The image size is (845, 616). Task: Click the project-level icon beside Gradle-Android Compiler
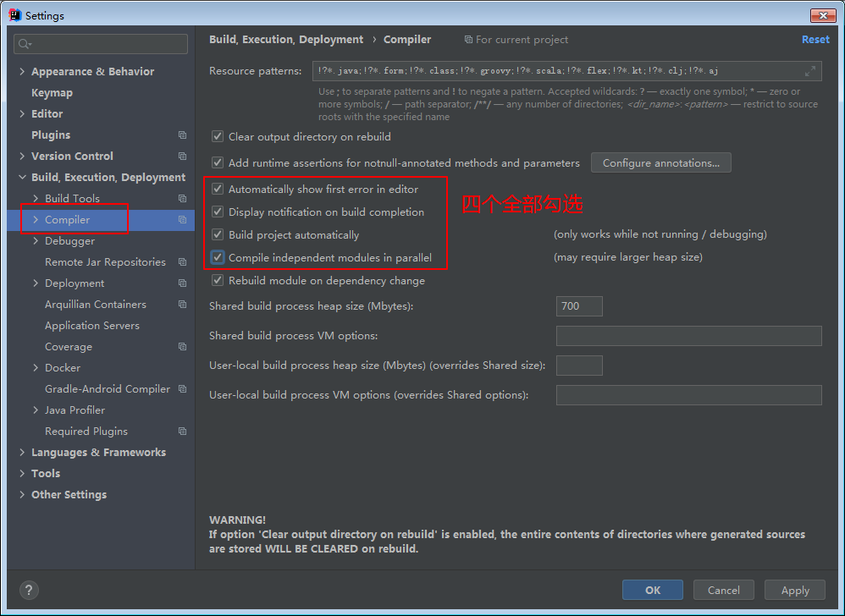click(x=182, y=389)
